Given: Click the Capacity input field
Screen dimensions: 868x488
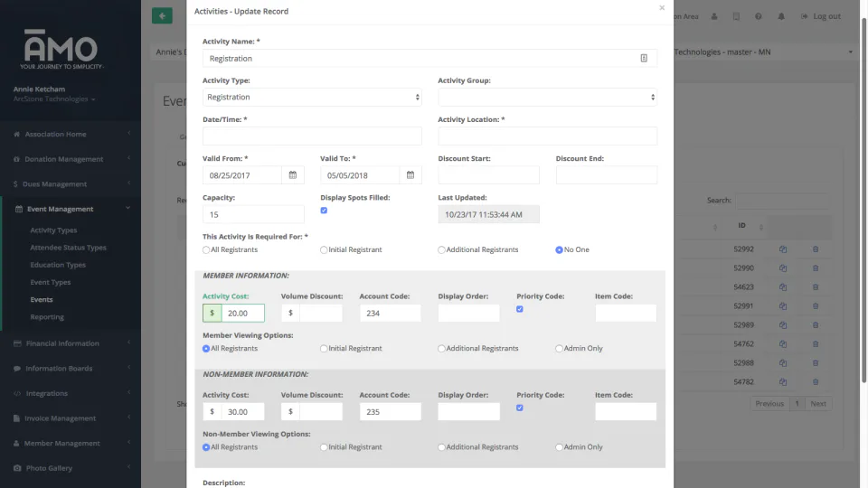Looking at the screenshot, I should click(x=253, y=214).
